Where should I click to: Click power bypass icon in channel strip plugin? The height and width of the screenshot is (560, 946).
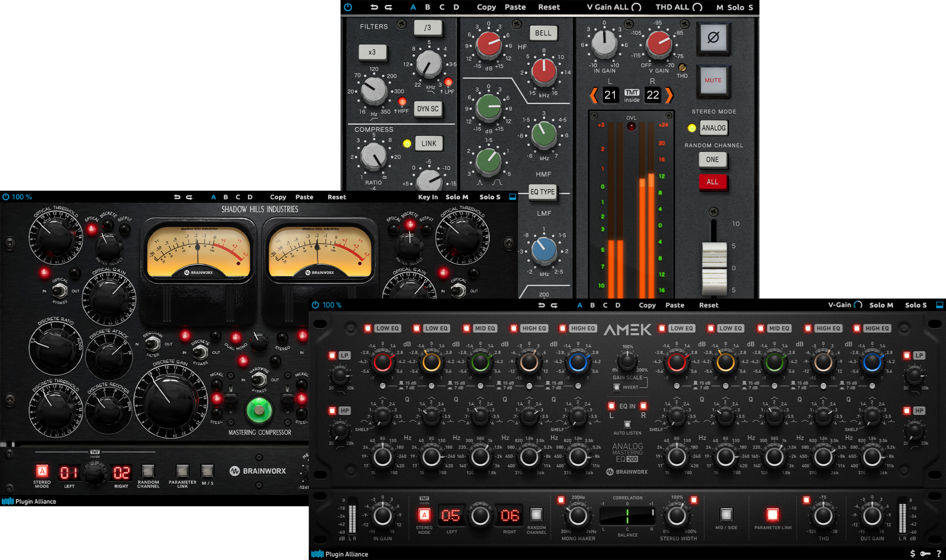click(348, 7)
